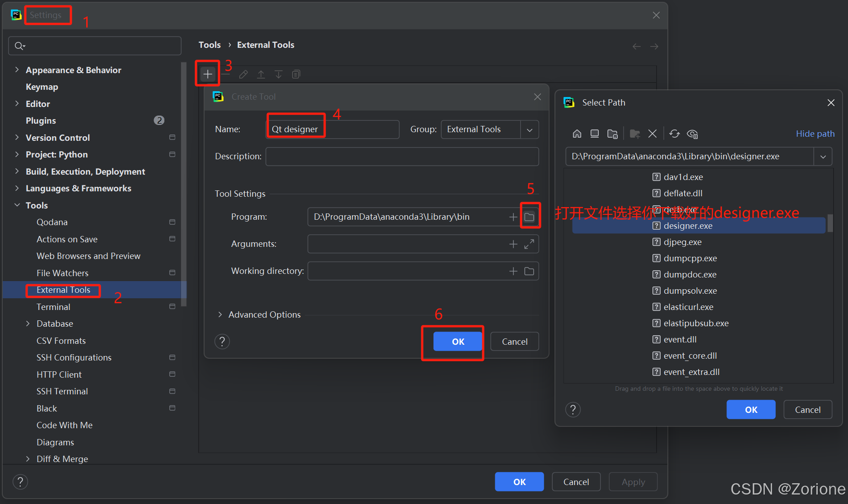
Task: Go forward with Settings forward arrow
Action: [x=654, y=46]
